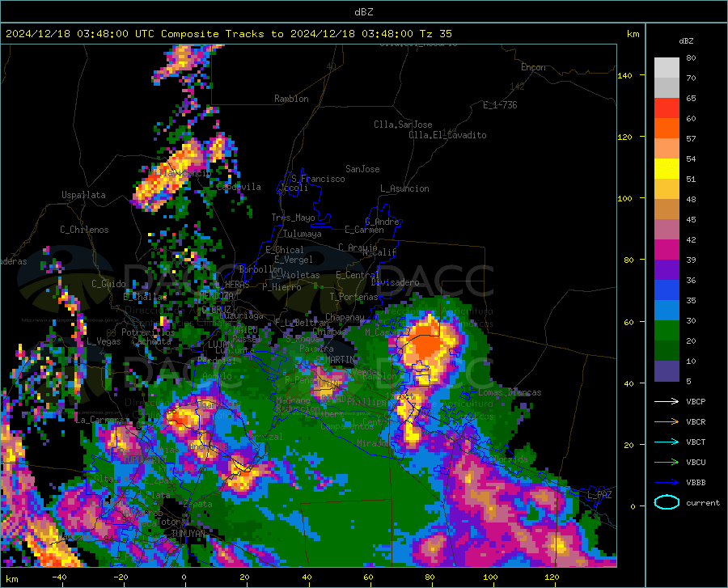
Task: Click the VBCT legend label
Action: click(x=696, y=442)
